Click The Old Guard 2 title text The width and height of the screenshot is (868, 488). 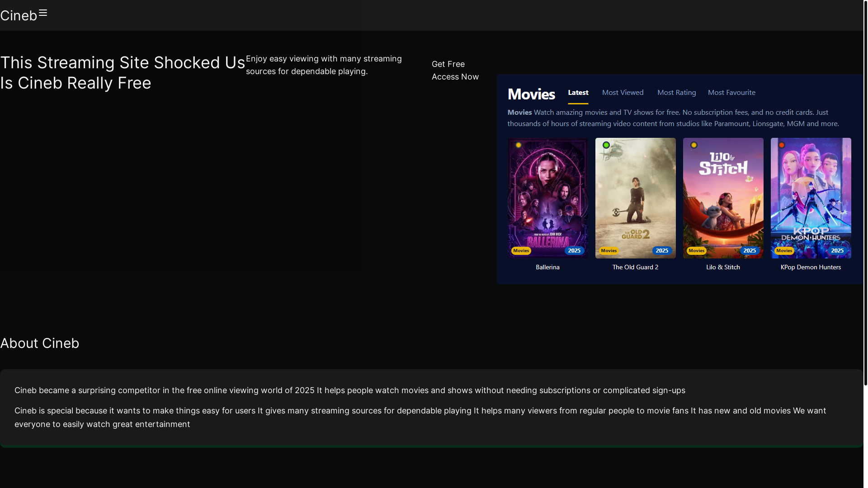click(635, 267)
